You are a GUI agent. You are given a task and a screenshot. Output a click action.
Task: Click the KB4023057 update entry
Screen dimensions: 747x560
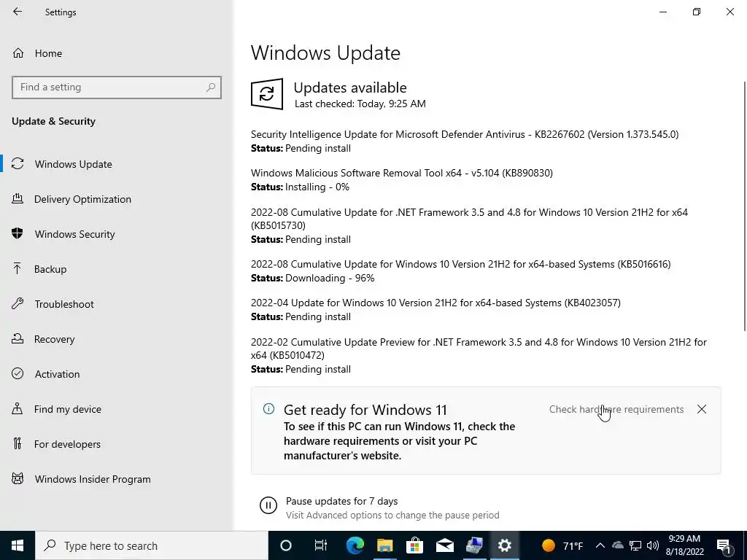pos(436,303)
